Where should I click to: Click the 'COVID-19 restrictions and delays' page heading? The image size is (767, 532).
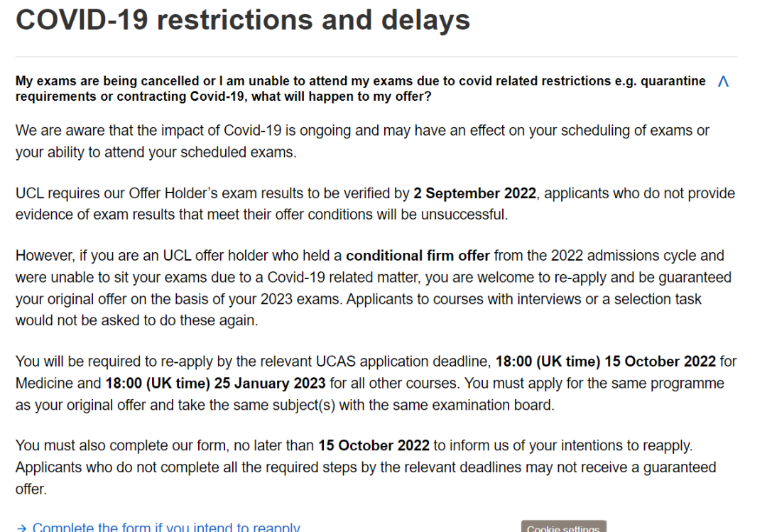pos(243,20)
